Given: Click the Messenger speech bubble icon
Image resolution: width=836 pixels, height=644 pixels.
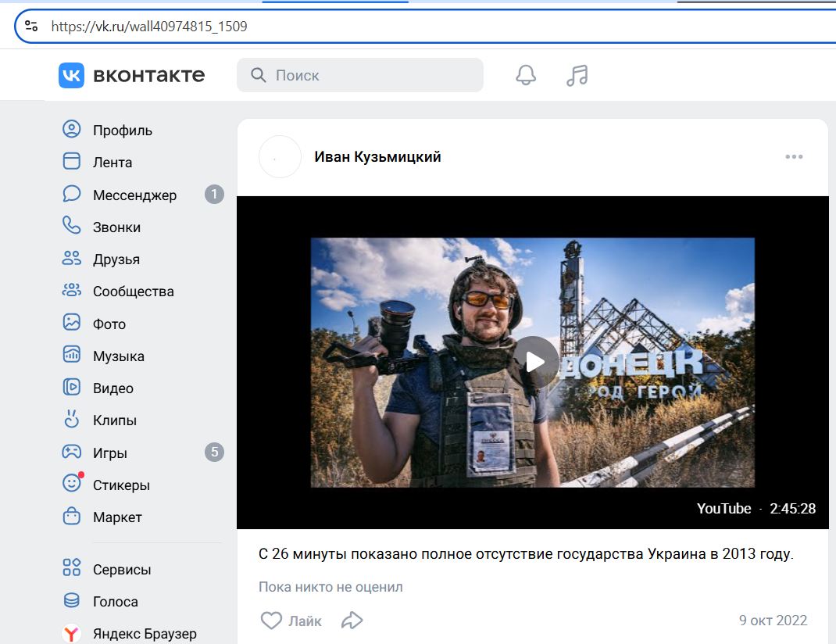Looking at the screenshot, I should click(71, 194).
